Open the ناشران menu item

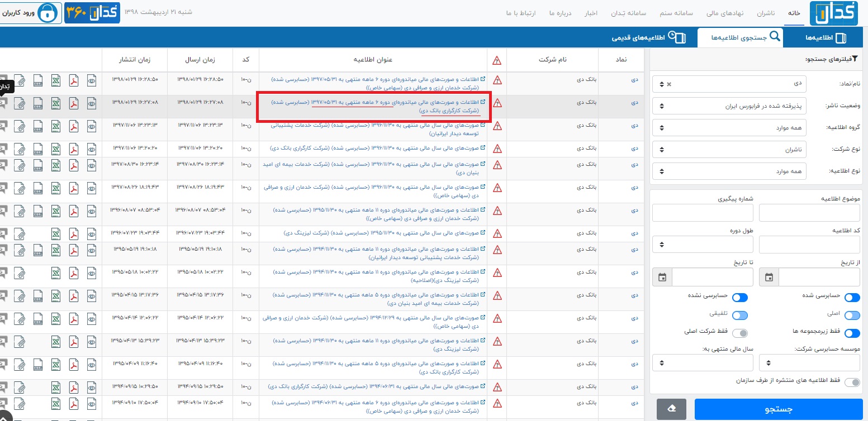pyautogui.click(x=765, y=13)
